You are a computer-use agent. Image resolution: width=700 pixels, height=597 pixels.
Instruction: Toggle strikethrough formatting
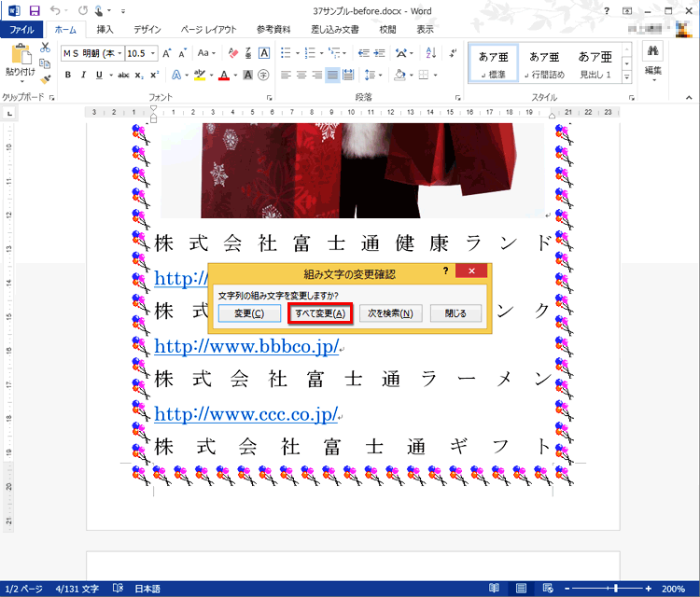[x=123, y=75]
